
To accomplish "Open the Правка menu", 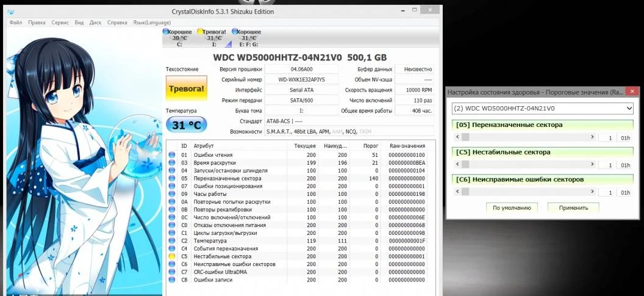I will [x=37, y=23].
